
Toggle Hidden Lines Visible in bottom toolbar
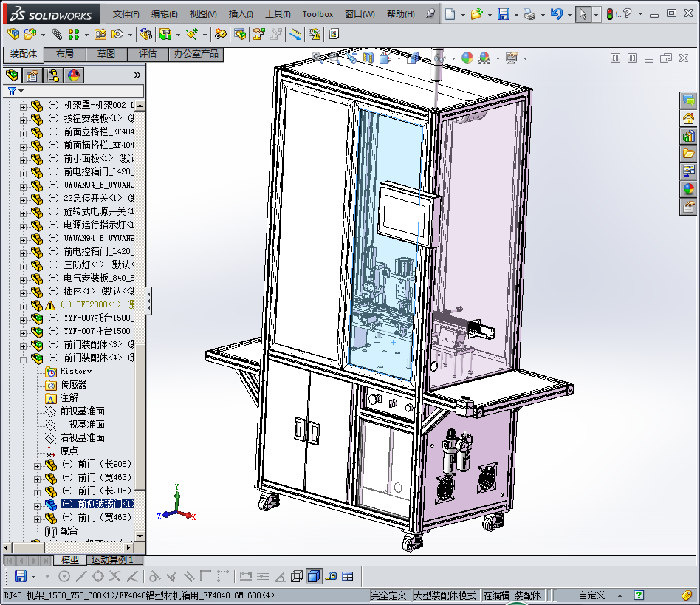(x=297, y=576)
